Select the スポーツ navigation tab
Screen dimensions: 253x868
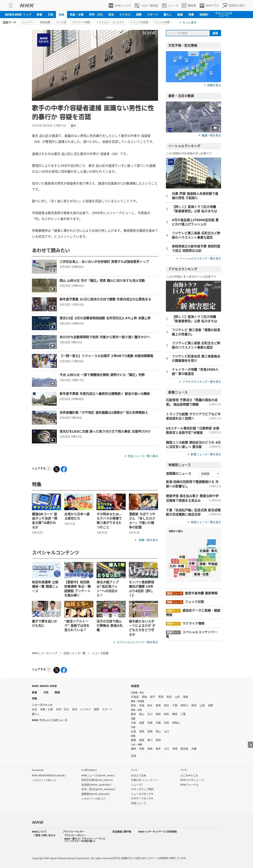(153, 15)
